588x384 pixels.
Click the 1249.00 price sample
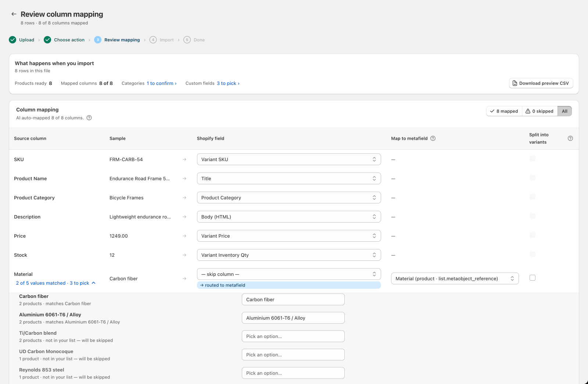coord(119,236)
